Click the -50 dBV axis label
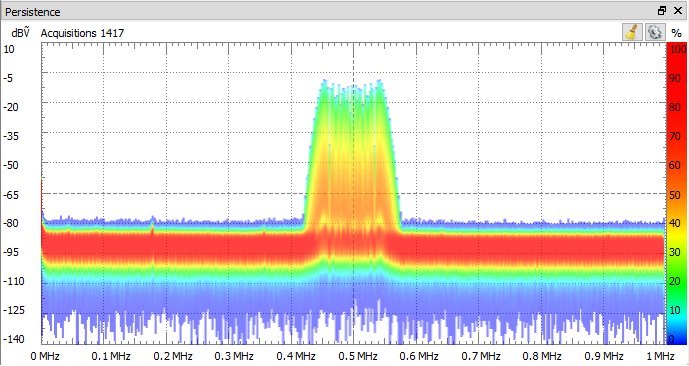The width and height of the screenshot is (689, 366). tap(11, 165)
